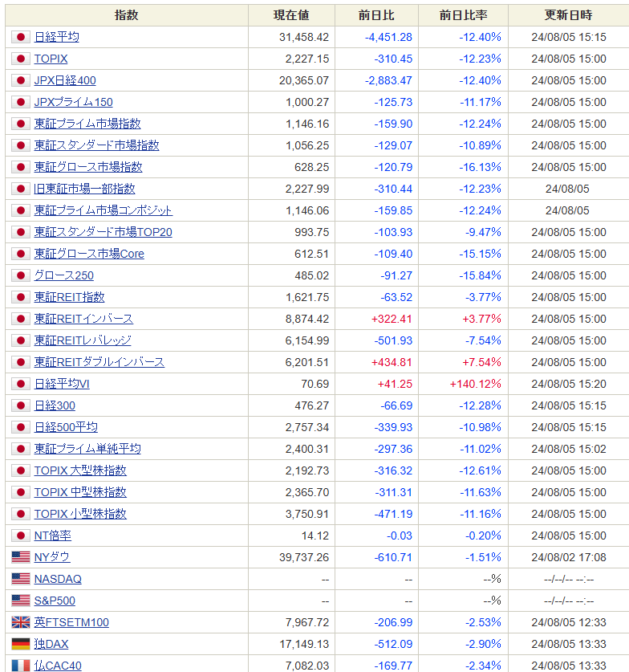
Task: Click the 前日比 column header
Action: [376, 15]
